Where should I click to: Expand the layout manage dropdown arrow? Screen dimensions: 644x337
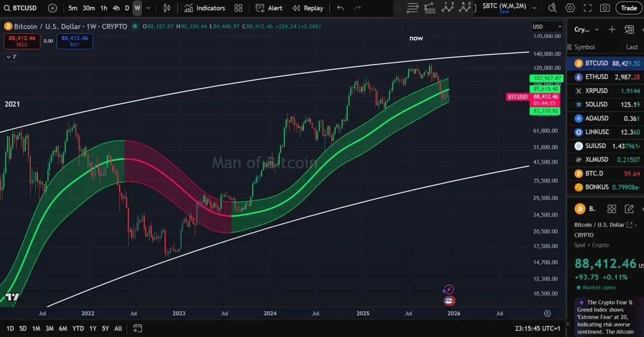pos(534,8)
